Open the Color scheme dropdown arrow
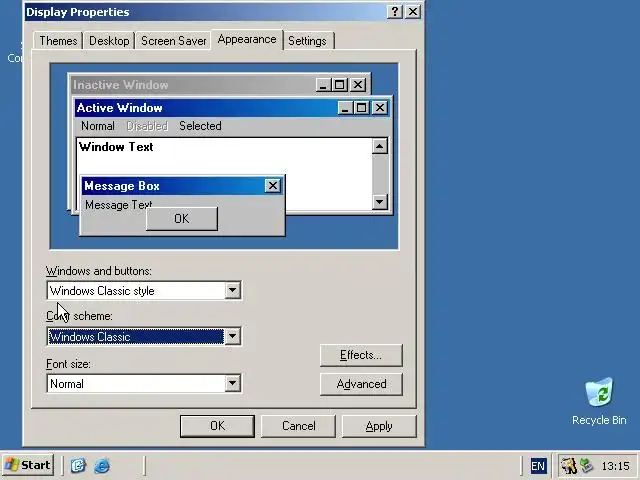 click(x=232, y=337)
